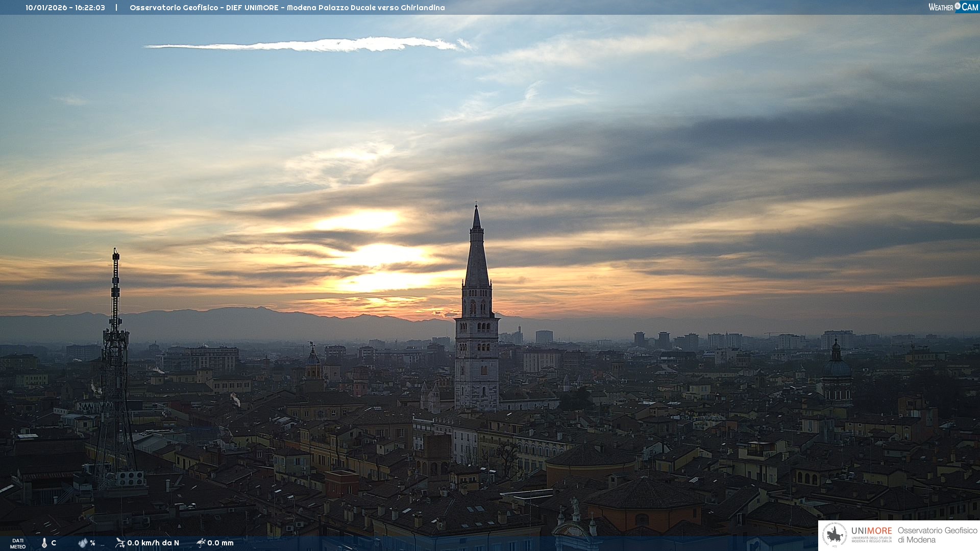Click the rain umbrella precipitation icon
Image resolution: width=980 pixels, height=551 pixels.
[201, 542]
